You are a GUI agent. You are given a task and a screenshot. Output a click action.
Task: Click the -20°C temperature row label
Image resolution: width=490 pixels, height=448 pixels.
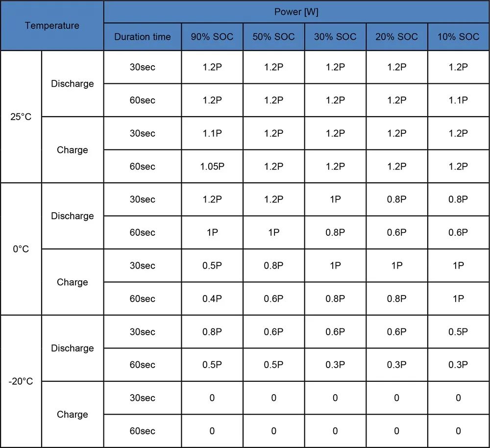point(21,381)
